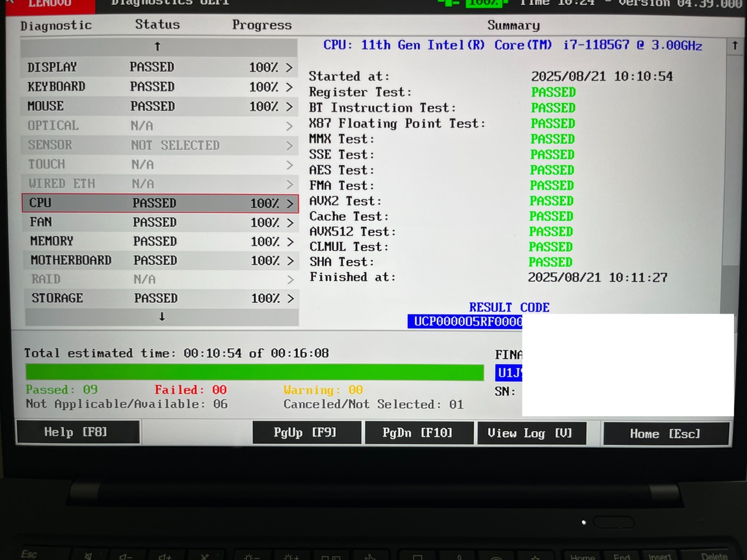Viewport: 747px width, 560px height.
Task: Click the Failed: 00 counter
Action: (190, 390)
